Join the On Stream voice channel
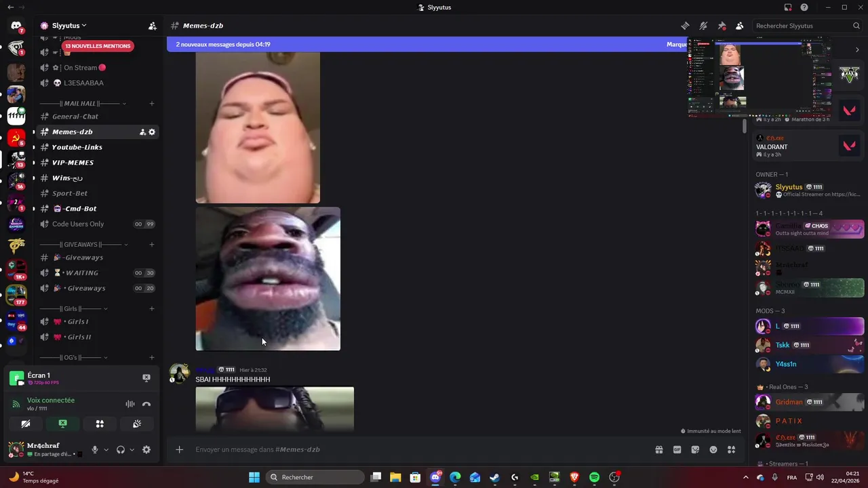 click(x=98, y=68)
